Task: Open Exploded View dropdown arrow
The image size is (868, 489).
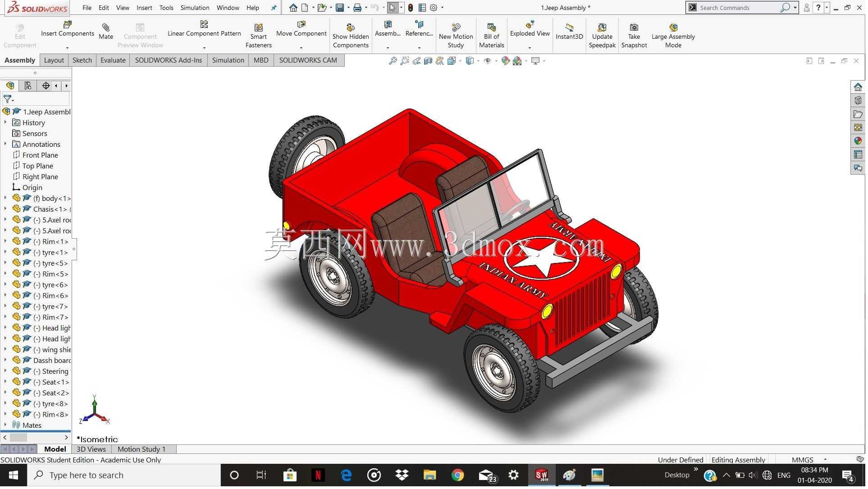Action: [x=530, y=47]
